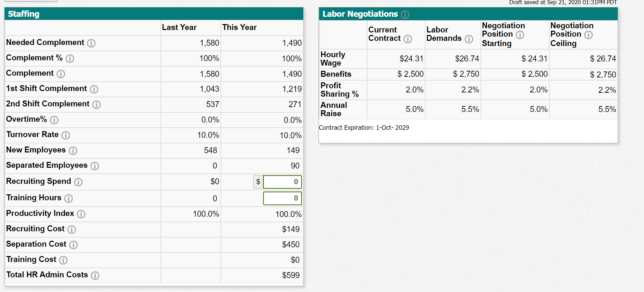This screenshot has width=644, height=292.
Task: Click the New Employees info icon
Action: 73,151
